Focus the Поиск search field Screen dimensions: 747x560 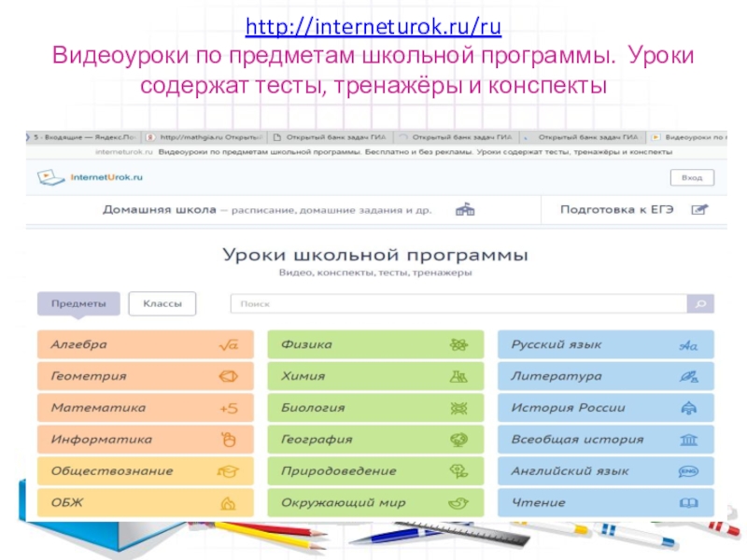tap(458, 303)
